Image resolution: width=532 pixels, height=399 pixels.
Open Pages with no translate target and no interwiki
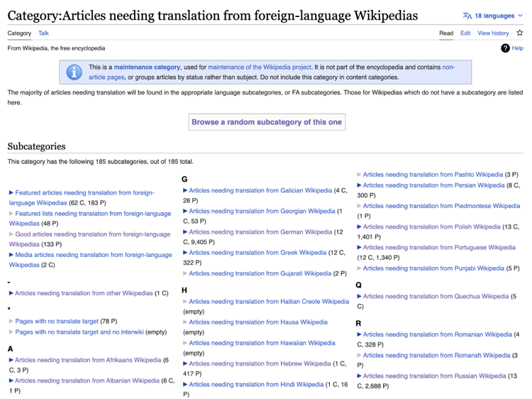click(x=79, y=332)
